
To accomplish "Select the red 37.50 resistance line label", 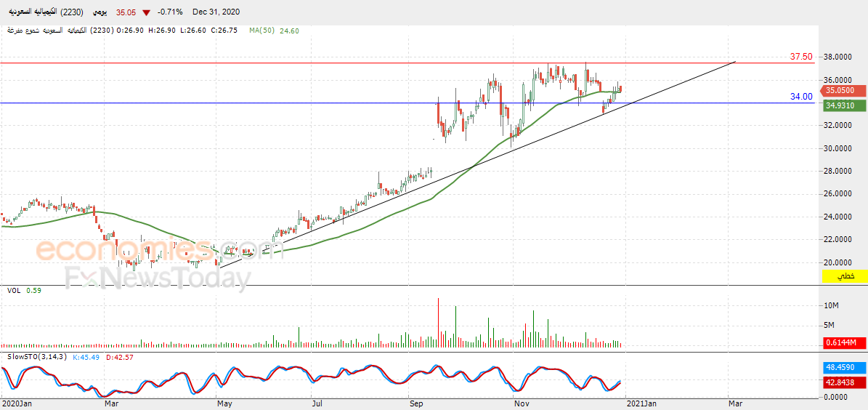I will [801, 57].
